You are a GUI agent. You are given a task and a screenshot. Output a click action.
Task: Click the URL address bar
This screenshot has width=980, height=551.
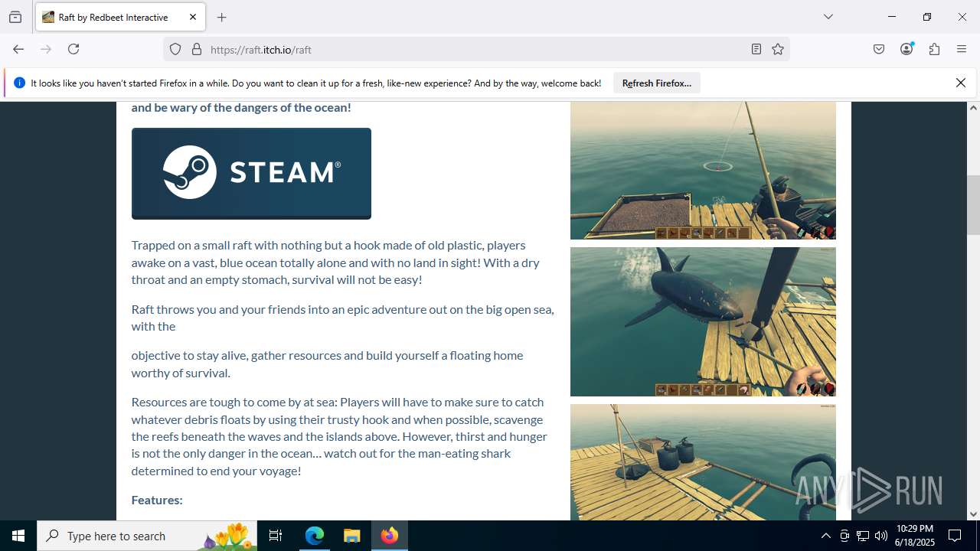coord(475,49)
